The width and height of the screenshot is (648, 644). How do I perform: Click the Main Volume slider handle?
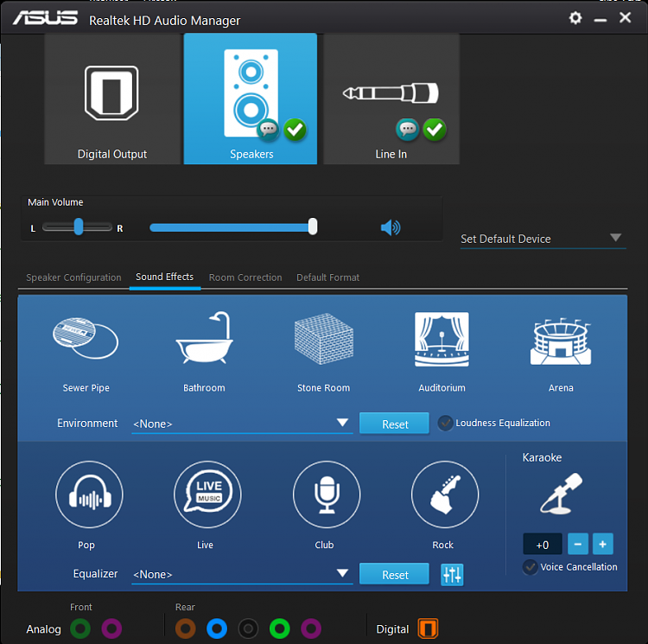point(313,226)
